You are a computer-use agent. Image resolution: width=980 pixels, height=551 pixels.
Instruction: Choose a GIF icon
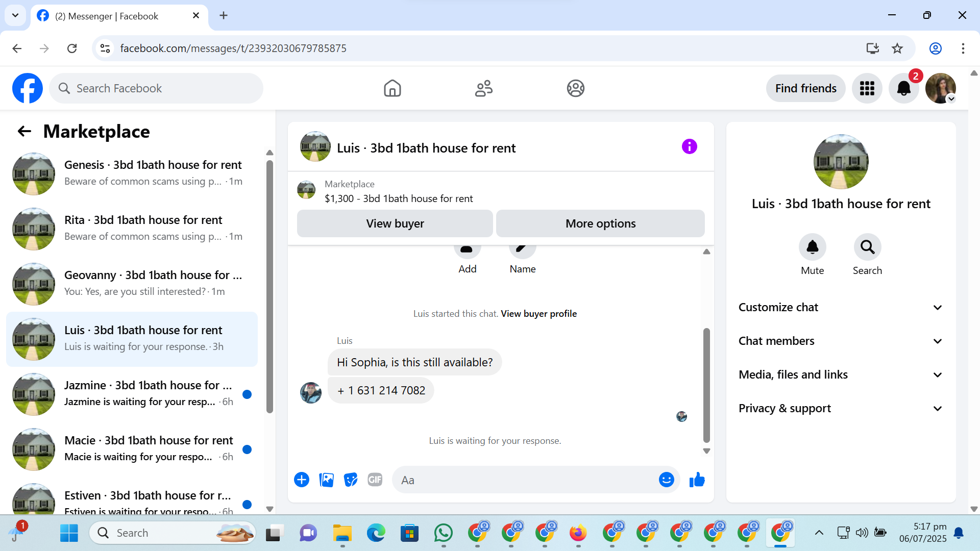(x=375, y=480)
